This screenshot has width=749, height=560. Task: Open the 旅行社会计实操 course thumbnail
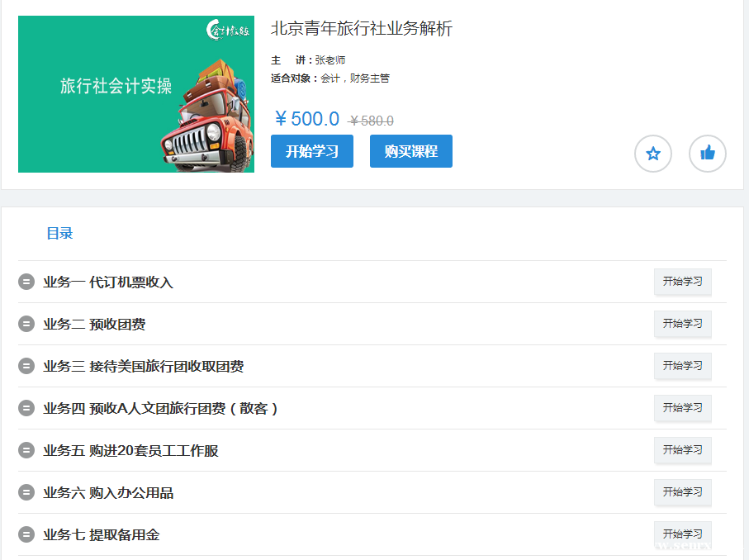(x=136, y=94)
